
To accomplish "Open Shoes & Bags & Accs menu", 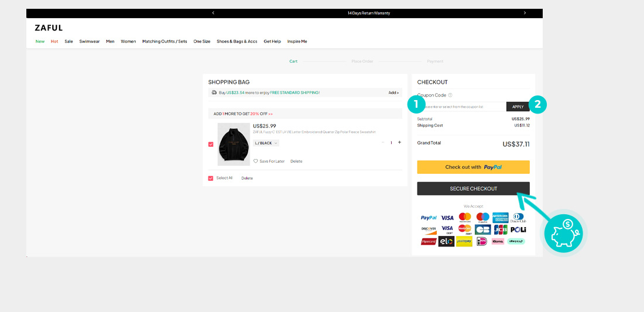I will click(237, 42).
